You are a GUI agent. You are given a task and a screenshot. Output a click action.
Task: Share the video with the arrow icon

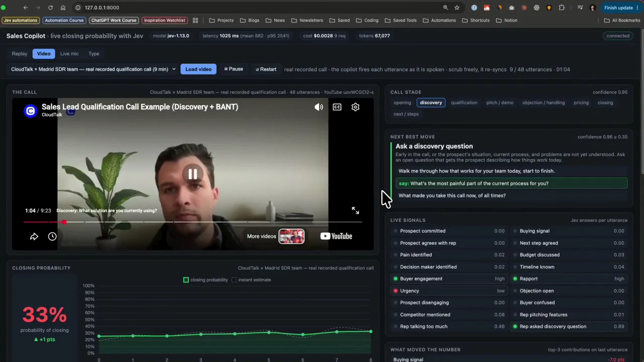34,236
